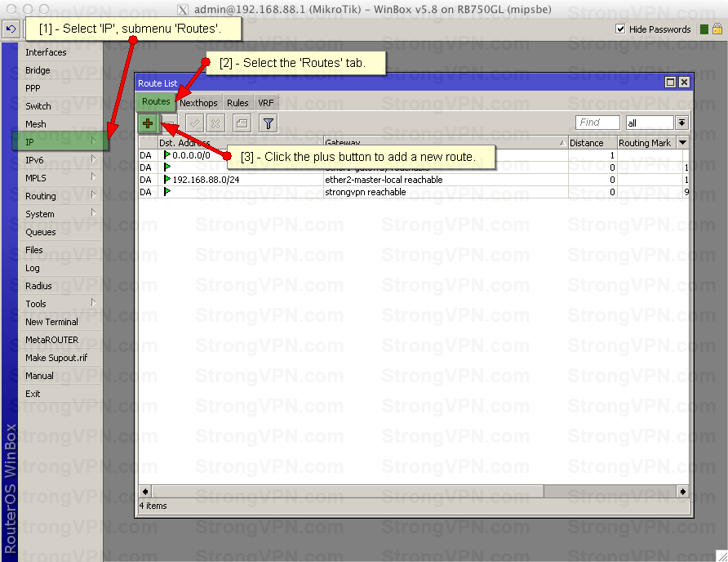Image resolution: width=728 pixels, height=562 pixels.
Task: Toggle the Hide Passwords checkbox
Action: tap(620, 29)
